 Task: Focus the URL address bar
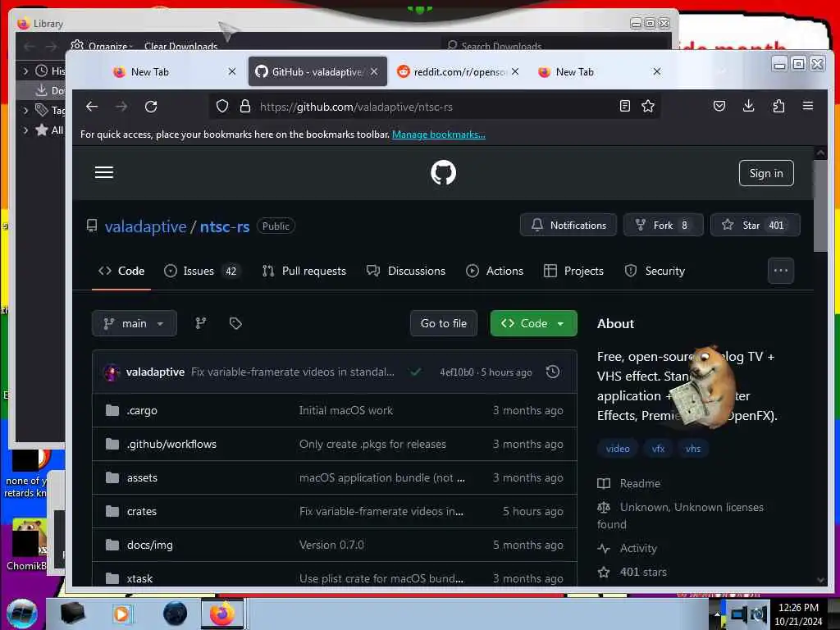[434, 107]
